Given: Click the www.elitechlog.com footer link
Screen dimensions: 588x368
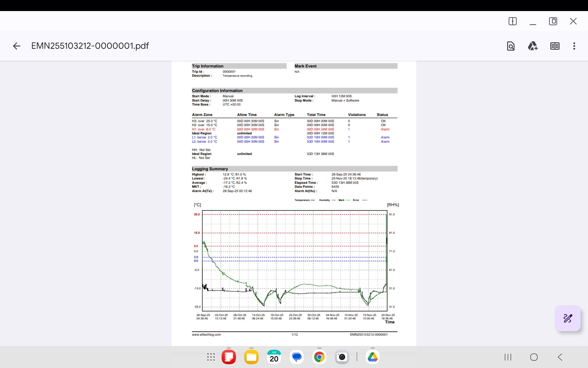Looking at the screenshot, I should pyautogui.click(x=206, y=335).
